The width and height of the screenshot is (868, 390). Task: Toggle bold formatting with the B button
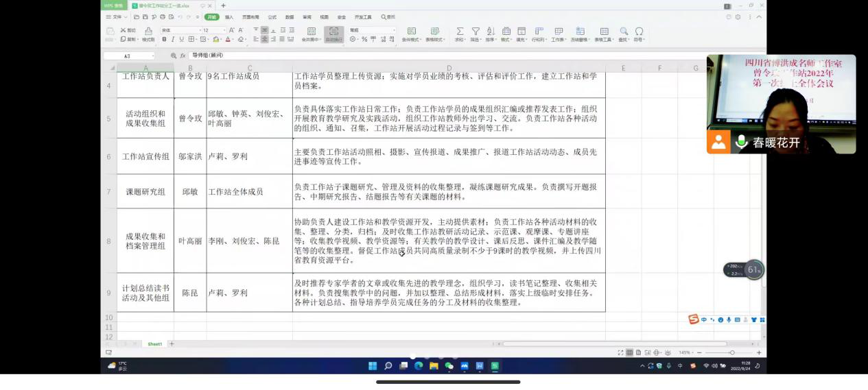[x=164, y=39]
